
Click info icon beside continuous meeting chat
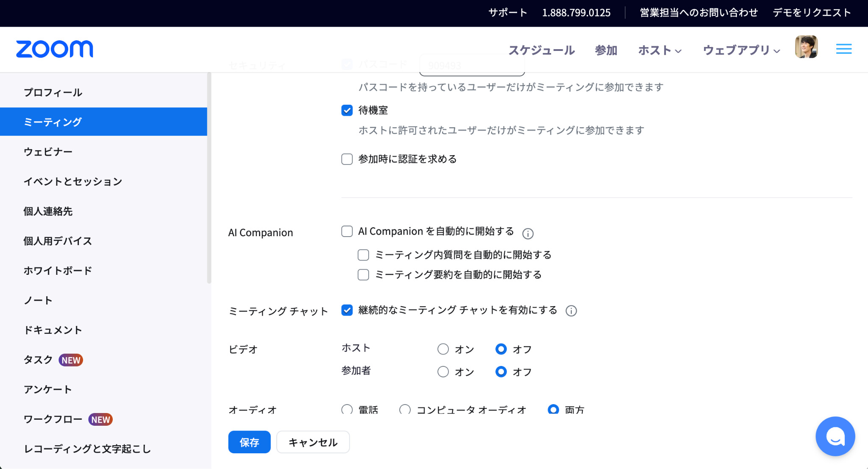click(571, 311)
